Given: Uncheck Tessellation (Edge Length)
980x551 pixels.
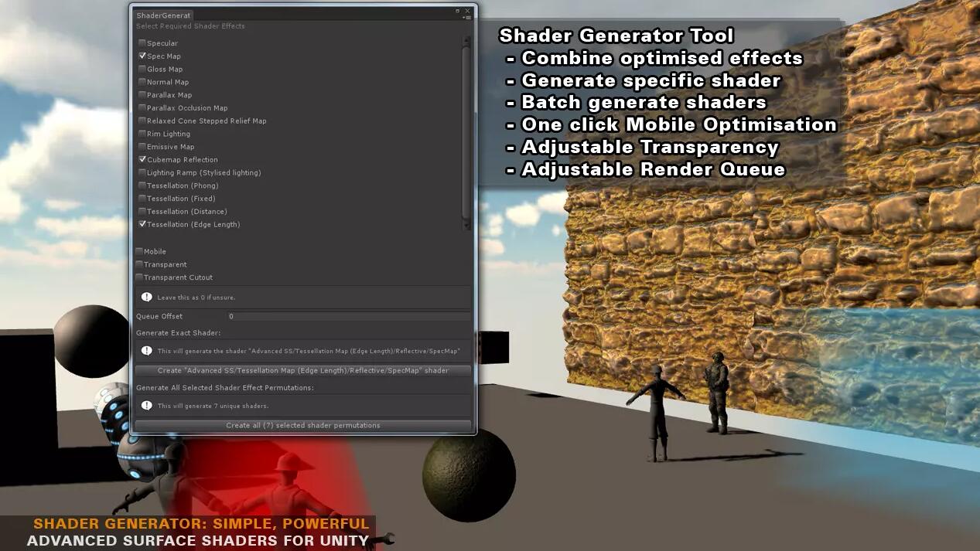Looking at the screenshot, I should 142,224.
